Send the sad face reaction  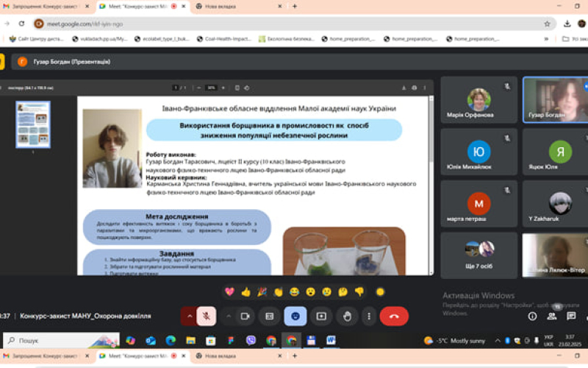pyautogui.click(x=326, y=291)
